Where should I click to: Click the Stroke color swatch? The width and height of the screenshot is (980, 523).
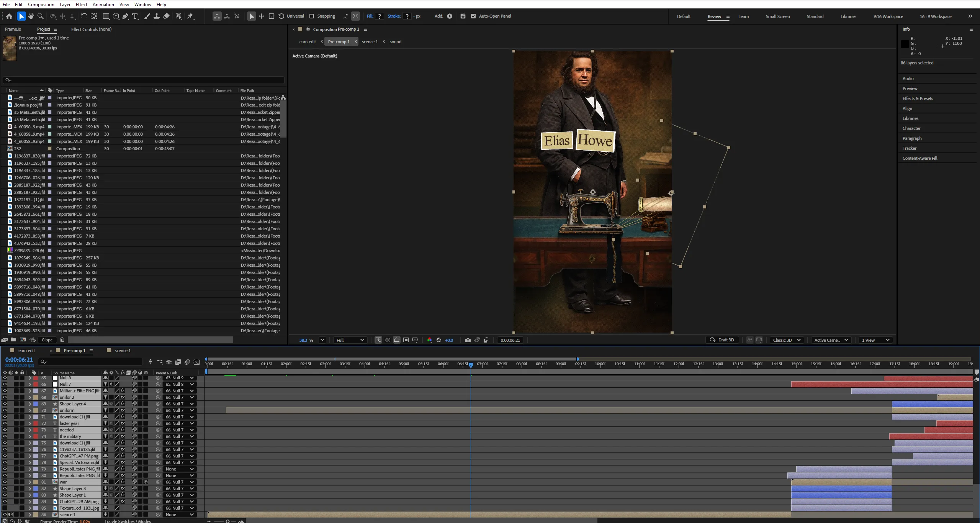(407, 16)
